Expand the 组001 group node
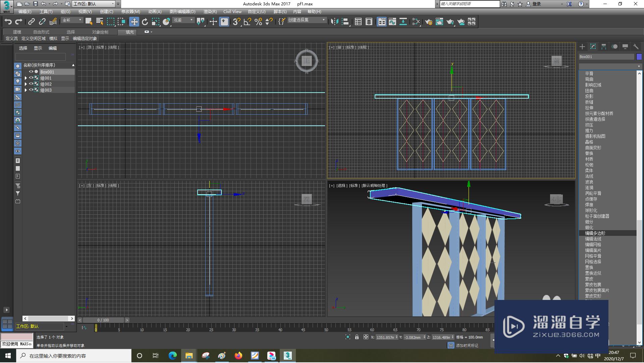Screen dimensions: 644x363 tap(26, 78)
